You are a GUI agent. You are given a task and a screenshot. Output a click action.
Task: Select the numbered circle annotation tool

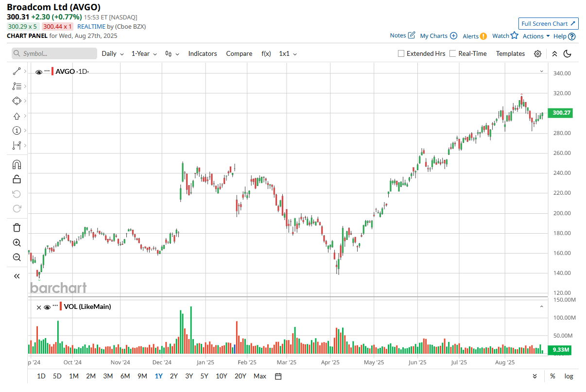(17, 131)
